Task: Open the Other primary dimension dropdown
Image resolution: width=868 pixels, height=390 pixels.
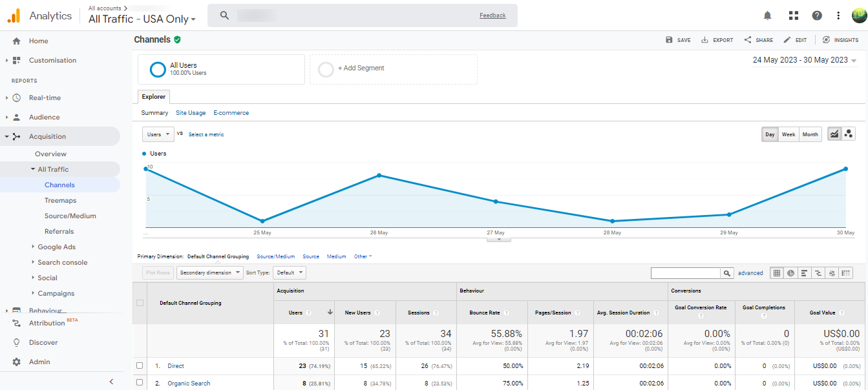Action: [363, 256]
